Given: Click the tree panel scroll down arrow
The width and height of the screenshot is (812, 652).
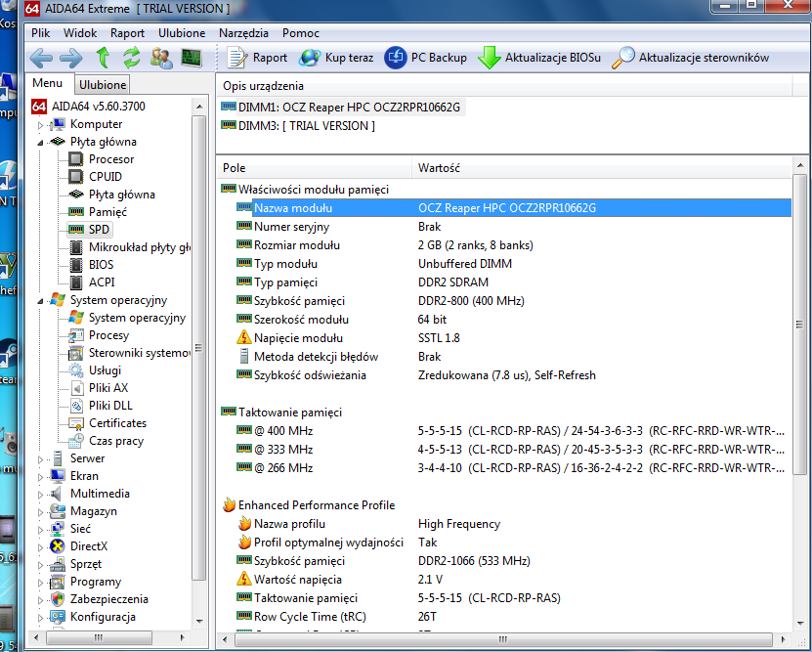Looking at the screenshot, I should (x=199, y=621).
